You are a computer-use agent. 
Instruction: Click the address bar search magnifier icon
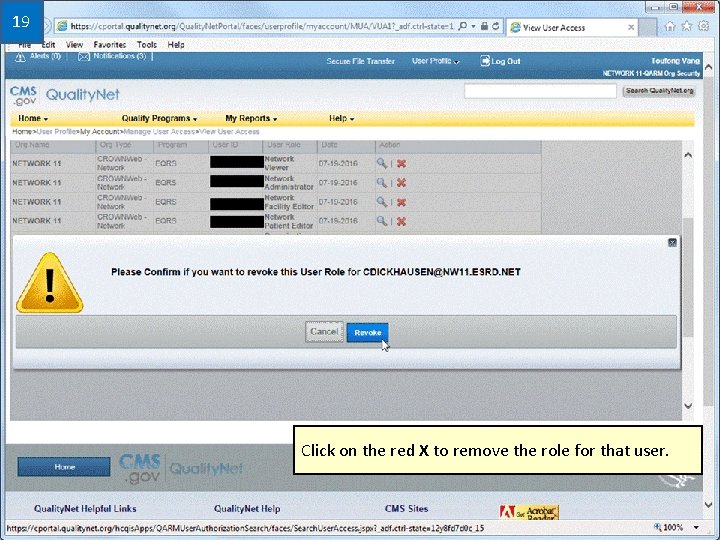pos(463,26)
